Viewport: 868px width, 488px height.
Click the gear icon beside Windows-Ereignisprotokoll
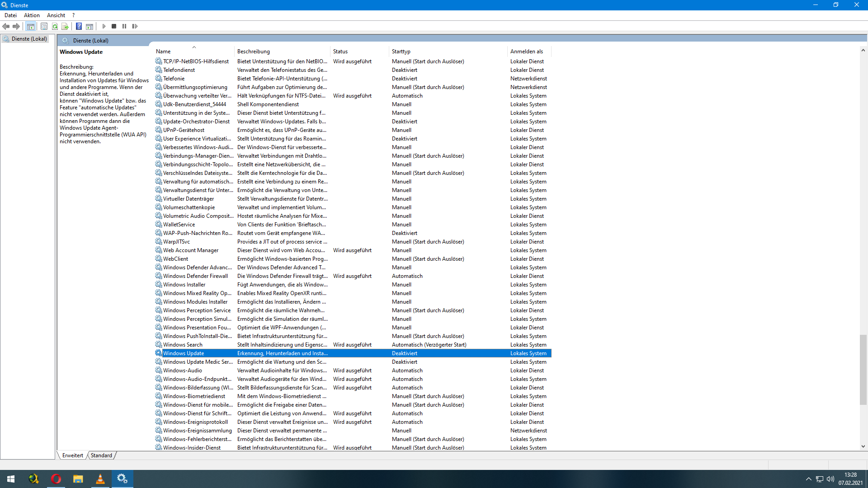coord(158,422)
